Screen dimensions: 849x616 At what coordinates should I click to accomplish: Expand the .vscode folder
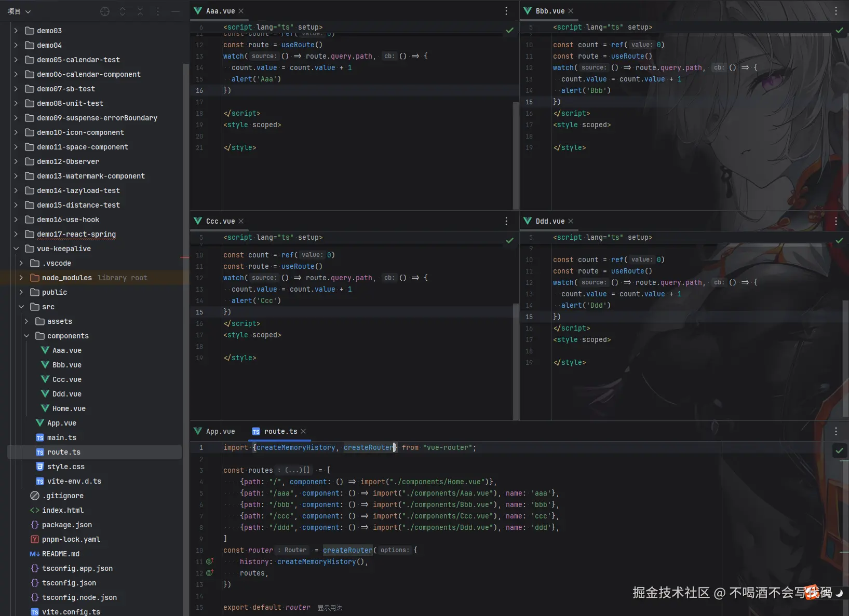coord(21,263)
